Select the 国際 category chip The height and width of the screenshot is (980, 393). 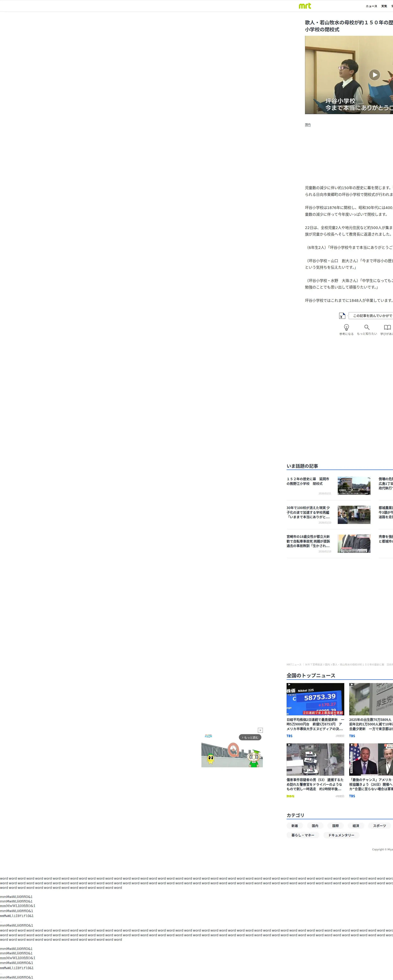pos(335,826)
